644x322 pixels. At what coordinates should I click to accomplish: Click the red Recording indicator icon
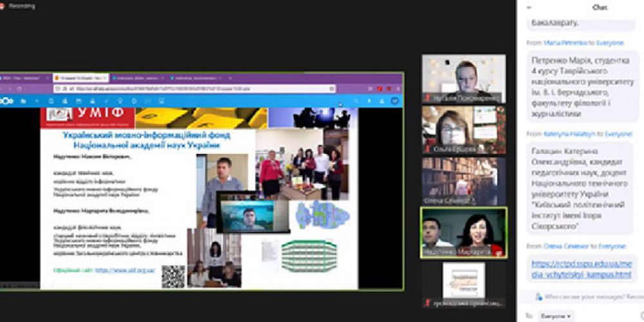tap(3, 6)
